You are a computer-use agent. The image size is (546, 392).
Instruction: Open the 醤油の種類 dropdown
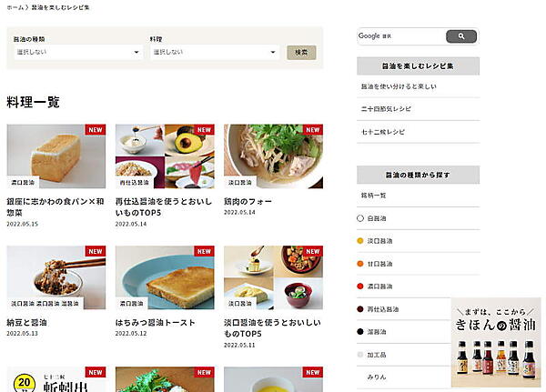click(x=78, y=52)
